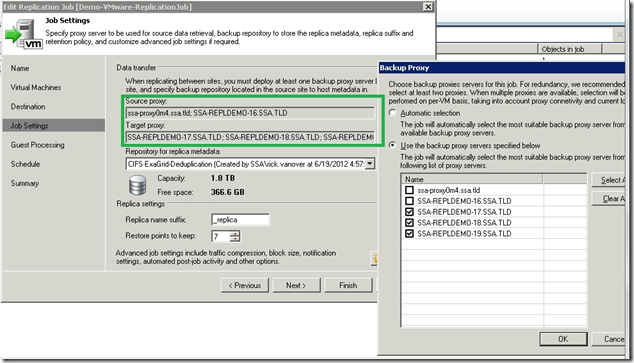Click the Name column header in proxy list
Image resolution: width=634 pixels, height=363 pixels.
click(472, 179)
